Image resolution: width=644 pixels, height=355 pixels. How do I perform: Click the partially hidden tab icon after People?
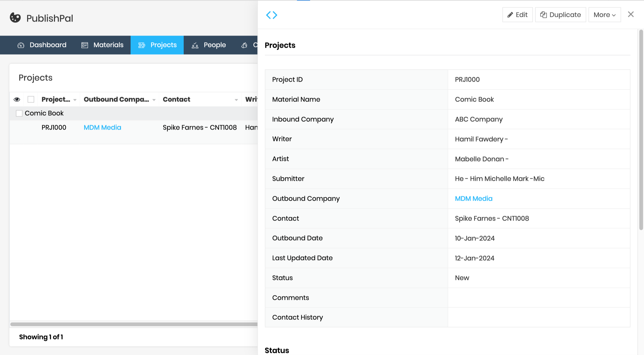pyautogui.click(x=244, y=45)
